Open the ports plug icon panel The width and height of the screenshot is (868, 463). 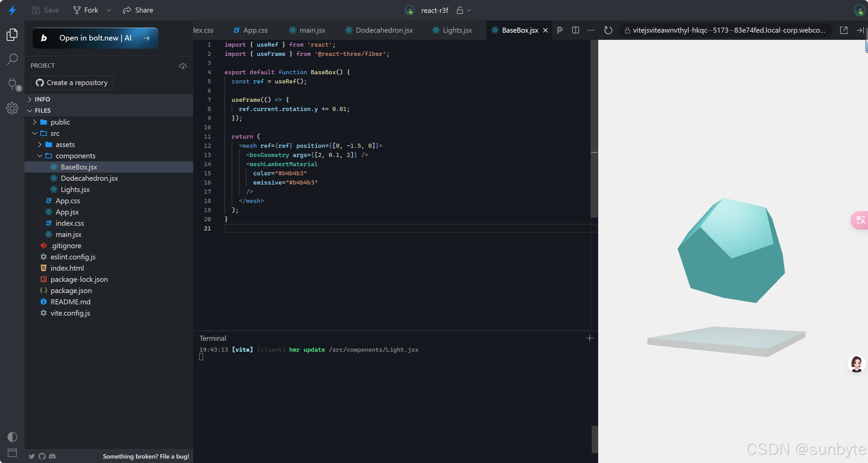point(12,83)
